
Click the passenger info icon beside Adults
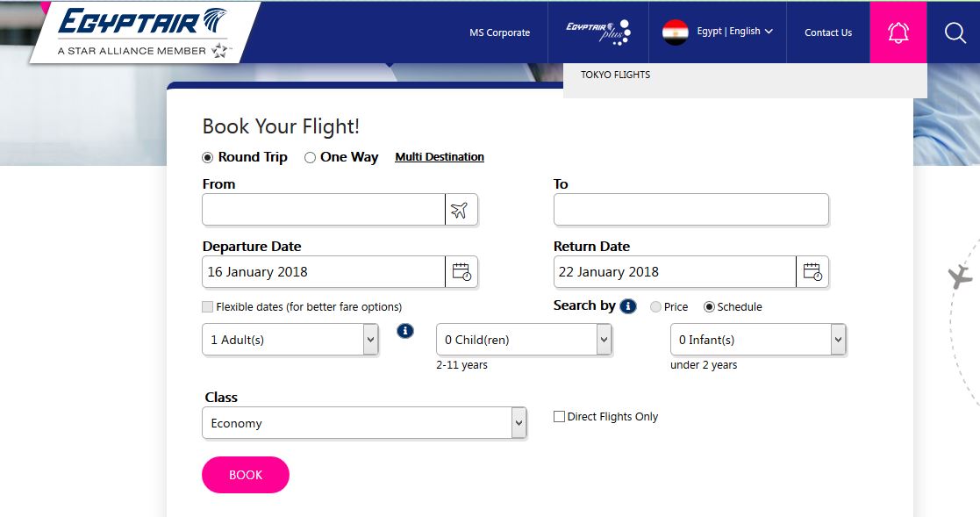tap(405, 331)
